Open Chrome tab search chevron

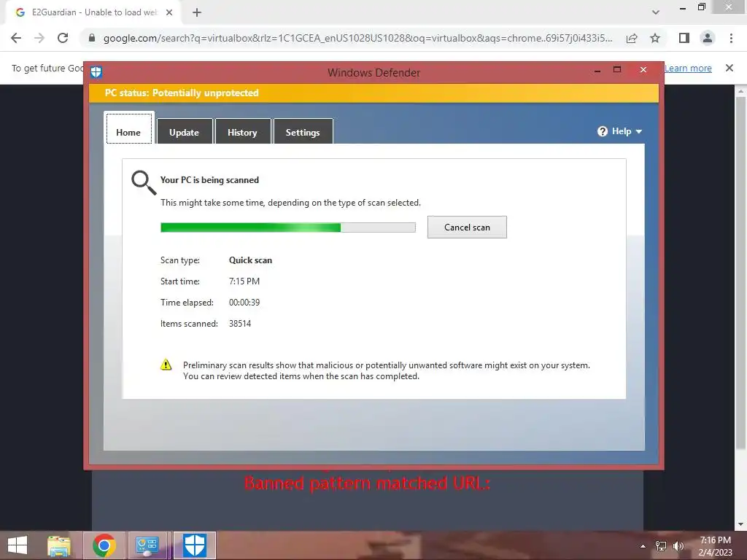pyautogui.click(x=656, y=12)
